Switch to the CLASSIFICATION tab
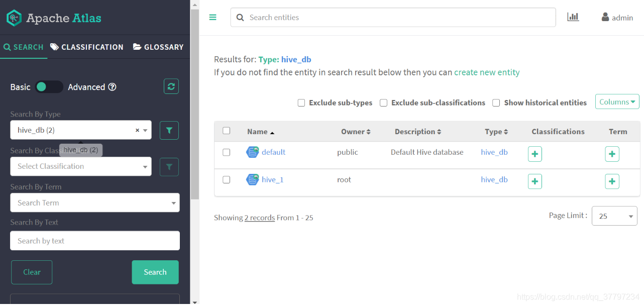Image resolution: width=644 pixels, height=306 pixels. point(87,47)
